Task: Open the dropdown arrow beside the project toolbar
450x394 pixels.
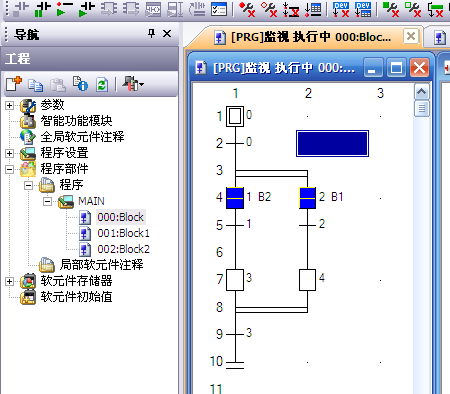Action: point(142,84)
